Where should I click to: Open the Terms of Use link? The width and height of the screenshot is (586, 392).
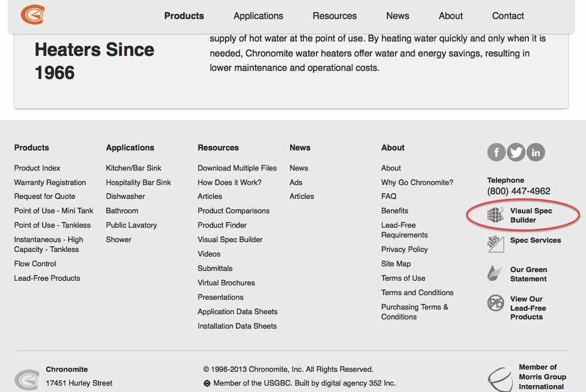click(403, 278)
